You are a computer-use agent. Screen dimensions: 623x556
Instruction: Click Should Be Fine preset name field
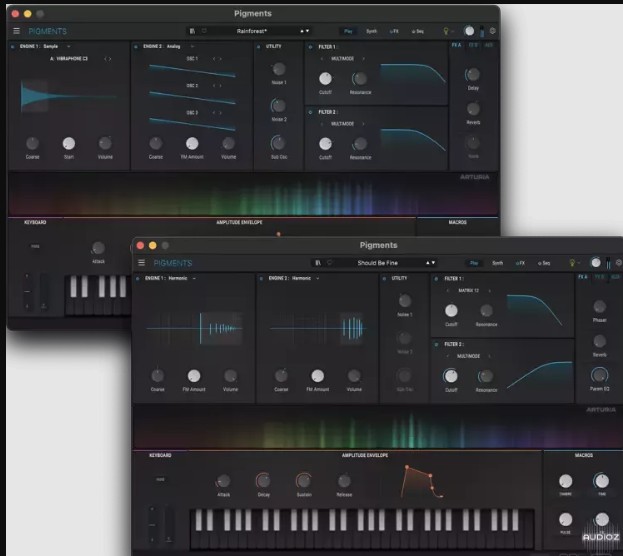pos(377,263)
